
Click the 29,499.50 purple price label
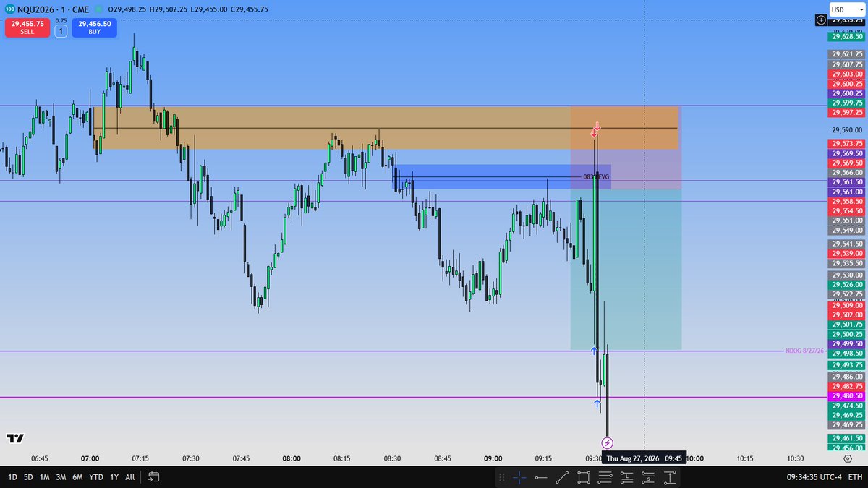(x=847, y=344)
